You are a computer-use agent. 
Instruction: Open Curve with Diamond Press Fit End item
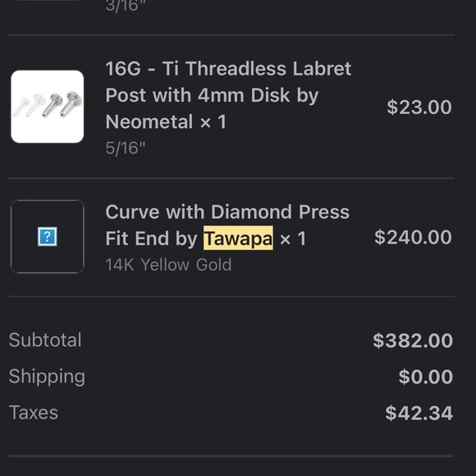[227, 225]
